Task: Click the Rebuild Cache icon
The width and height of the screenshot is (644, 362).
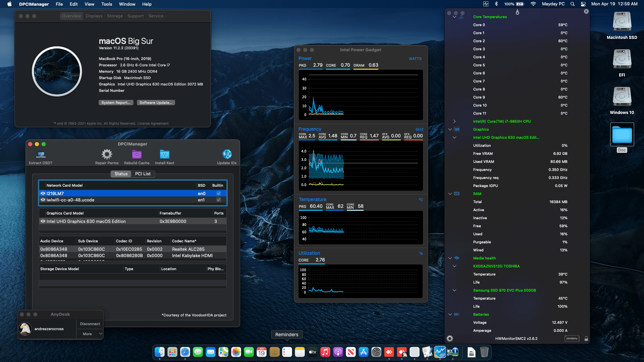Action: [x=137, y=154]
